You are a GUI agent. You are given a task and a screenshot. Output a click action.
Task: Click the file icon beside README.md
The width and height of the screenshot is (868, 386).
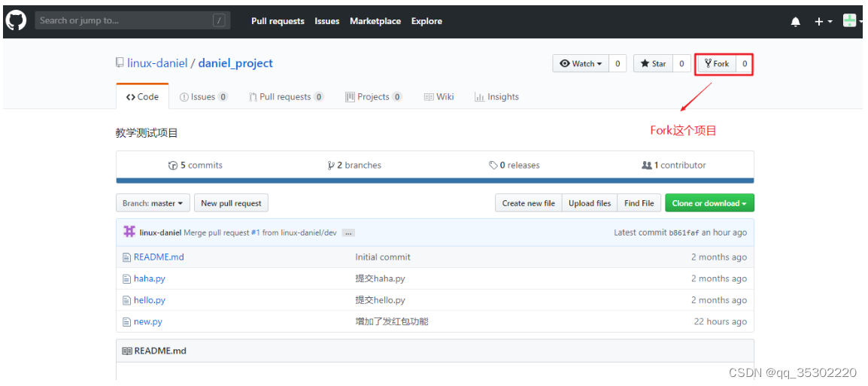[126, 257]
